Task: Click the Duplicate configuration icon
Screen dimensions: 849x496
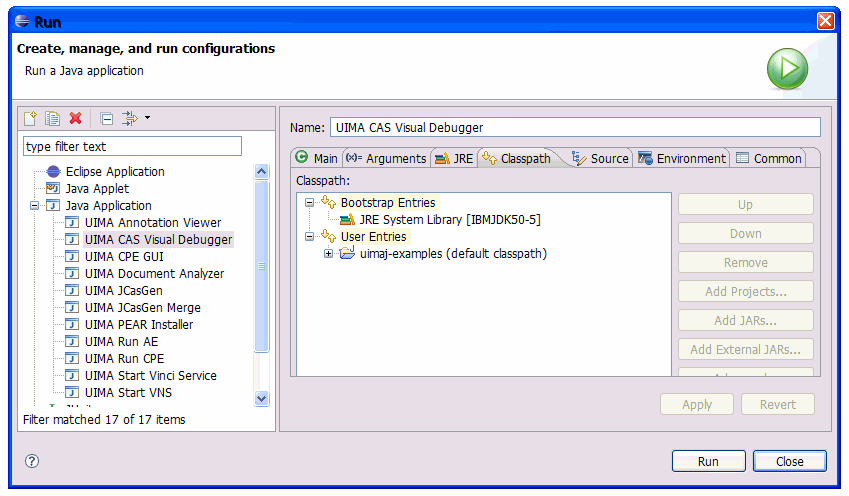Action: click(53, 119)
